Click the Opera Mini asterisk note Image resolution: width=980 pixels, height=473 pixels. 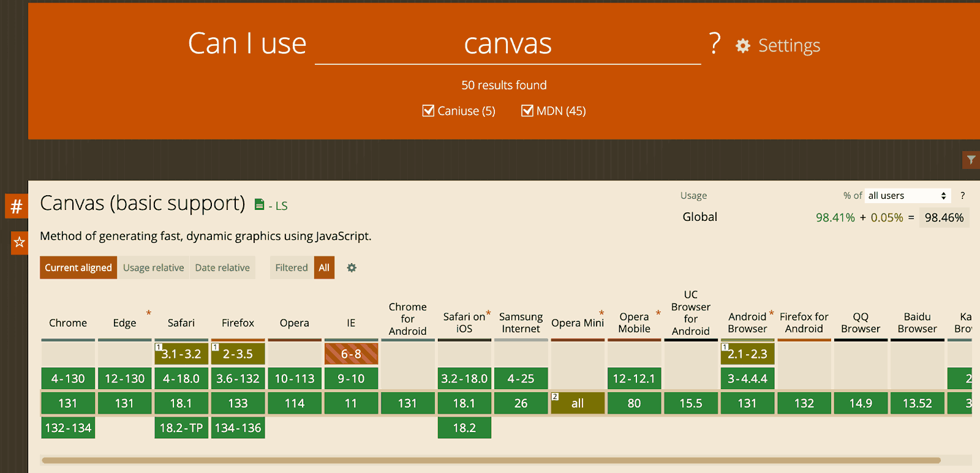601,313
